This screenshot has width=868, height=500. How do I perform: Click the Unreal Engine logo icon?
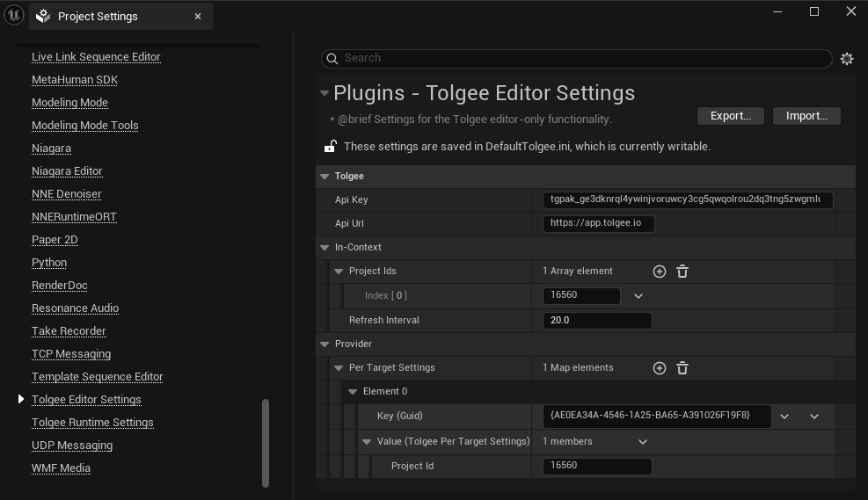tap(13, 15)
